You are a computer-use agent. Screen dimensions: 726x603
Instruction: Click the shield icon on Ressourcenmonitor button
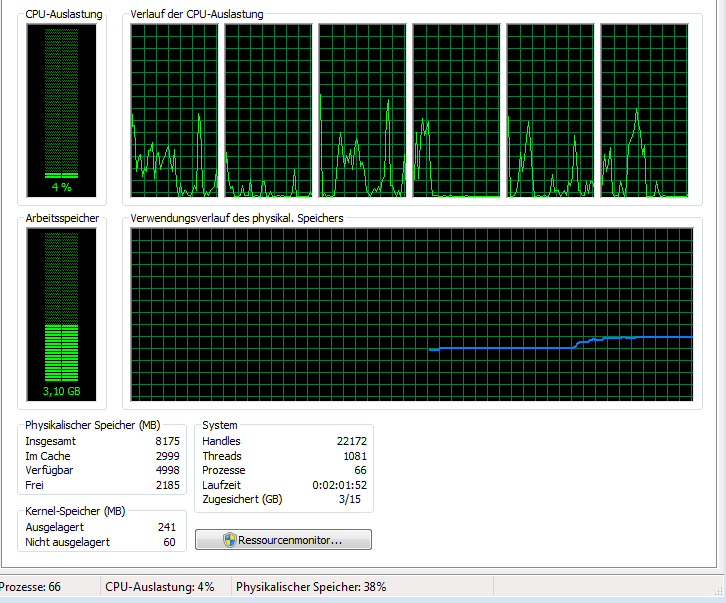(x=230, y=540)
